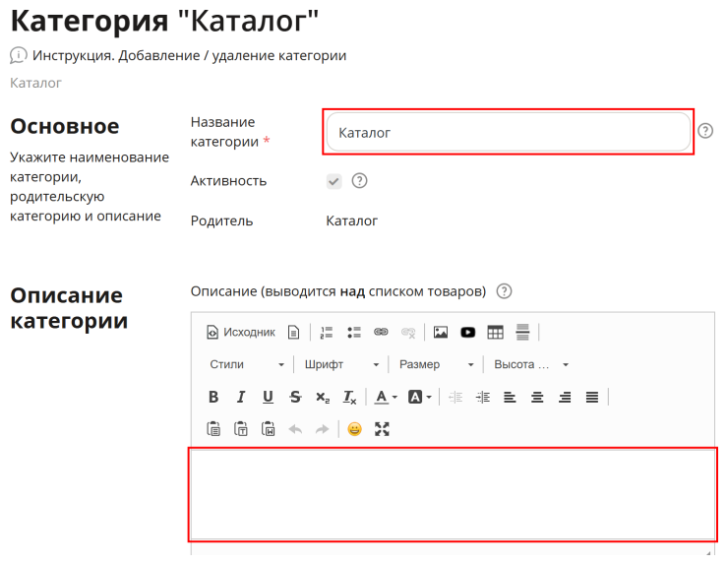Open text color picker

point(386,398)
